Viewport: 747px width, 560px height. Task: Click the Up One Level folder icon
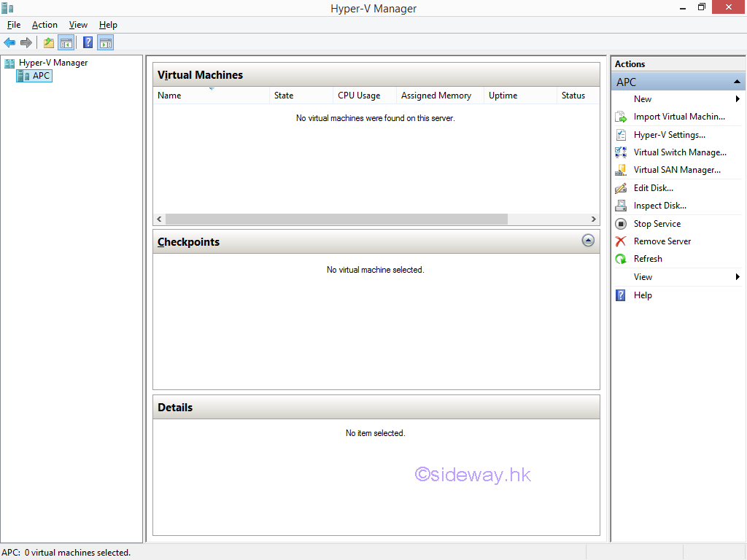[48, 43]
